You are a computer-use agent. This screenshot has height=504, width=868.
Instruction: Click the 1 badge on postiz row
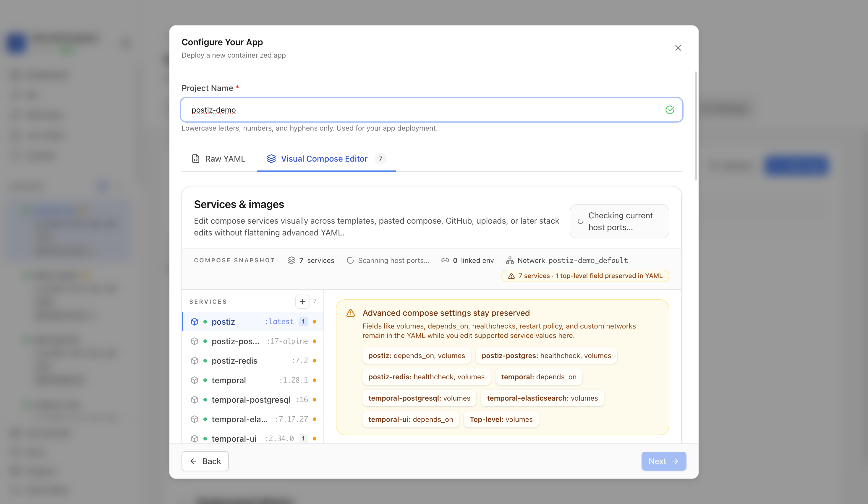click(x=303, y=321)
